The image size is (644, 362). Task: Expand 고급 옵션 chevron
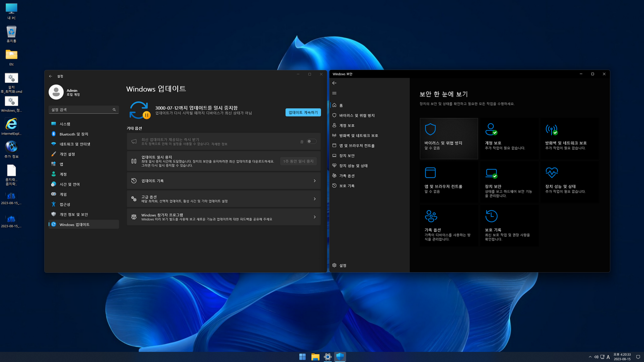pos(315,199)
